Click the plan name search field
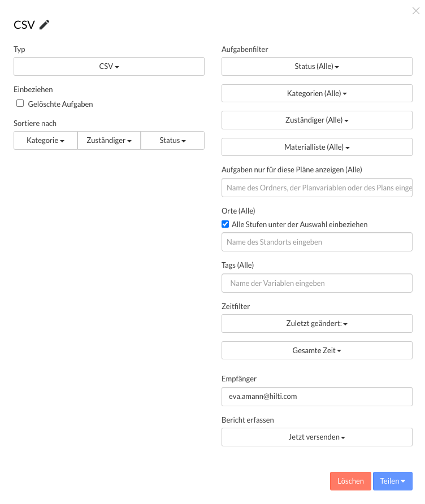This screenshot has height=504, width=425. pos(316,188)
